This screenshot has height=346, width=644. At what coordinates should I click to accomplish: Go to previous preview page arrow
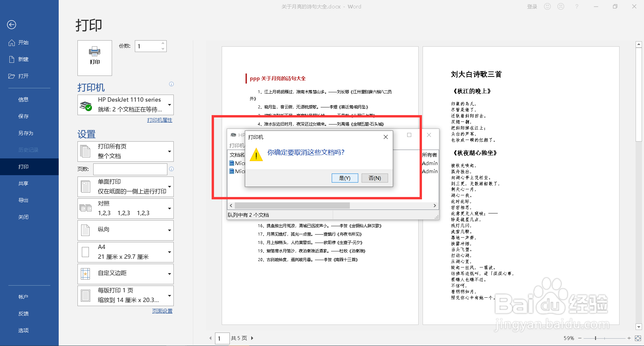pos(210,338)
